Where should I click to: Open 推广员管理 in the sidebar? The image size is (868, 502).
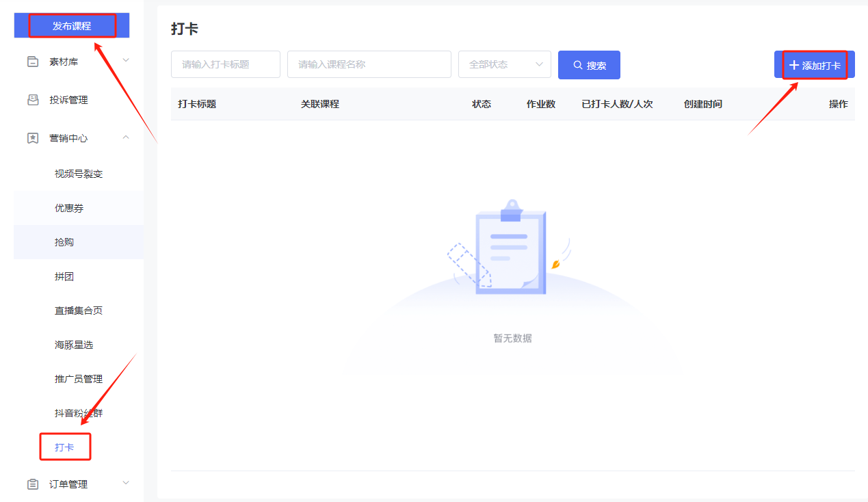point(79,379)
